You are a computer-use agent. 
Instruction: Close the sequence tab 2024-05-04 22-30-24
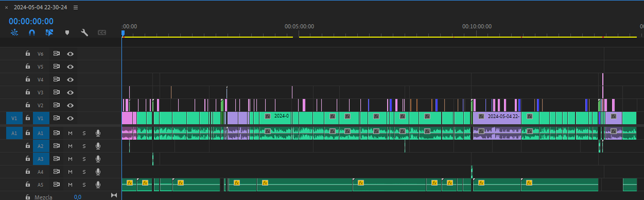coord(6,8)
